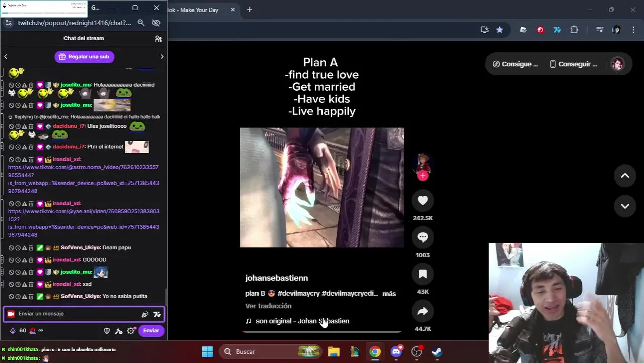Open the media controls icon in Chrome
This screenshot has height=363, width=644.
coord(599,30)
